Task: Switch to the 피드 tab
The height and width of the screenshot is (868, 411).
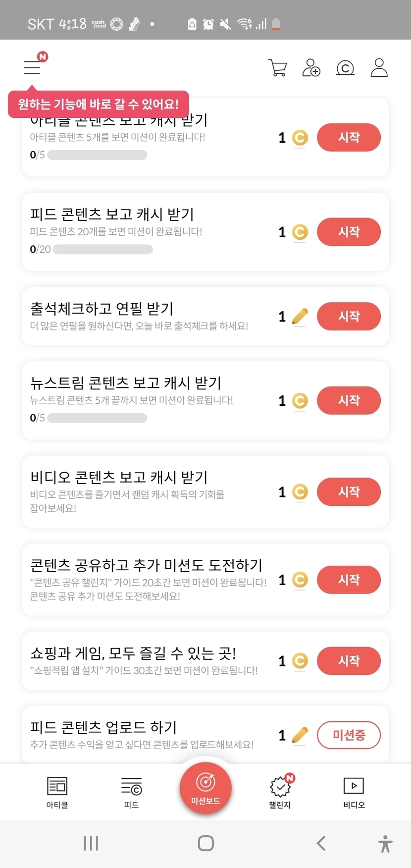Action: 131,792
